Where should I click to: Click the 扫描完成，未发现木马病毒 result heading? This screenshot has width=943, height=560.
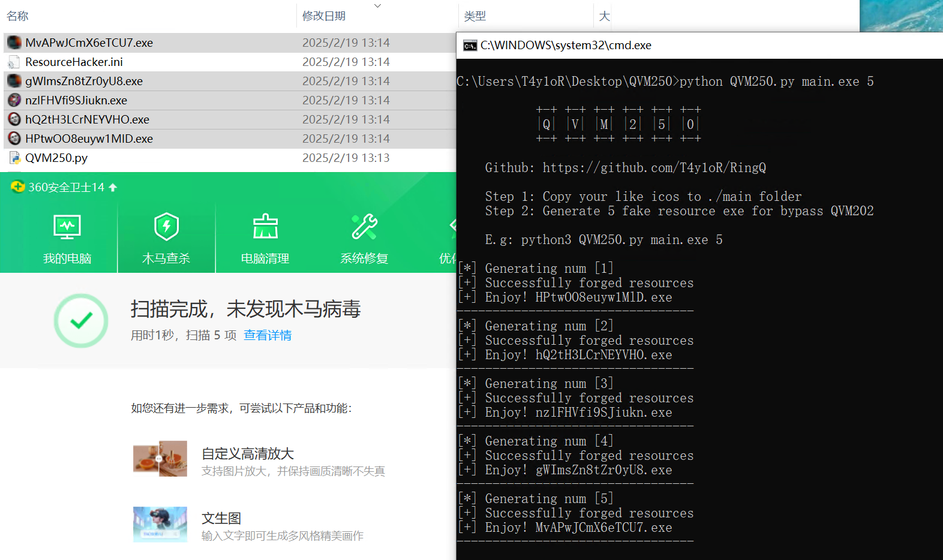point(246,309)
